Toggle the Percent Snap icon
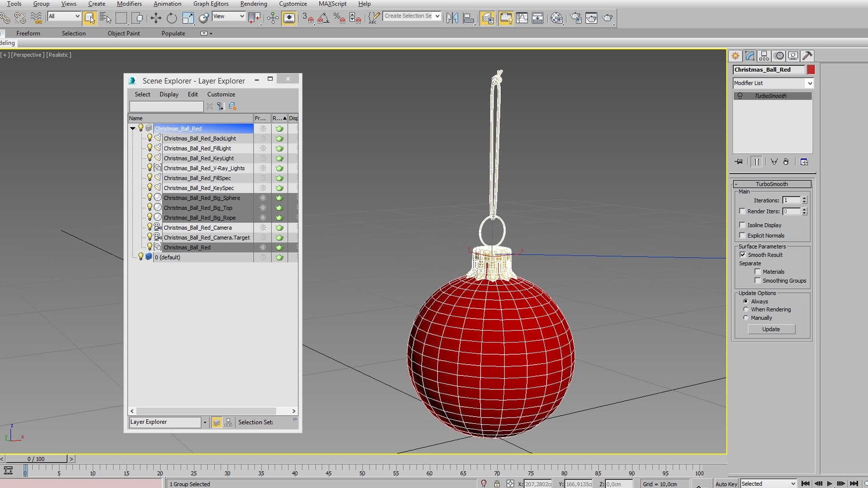868x488 pixels. (339, 18)
